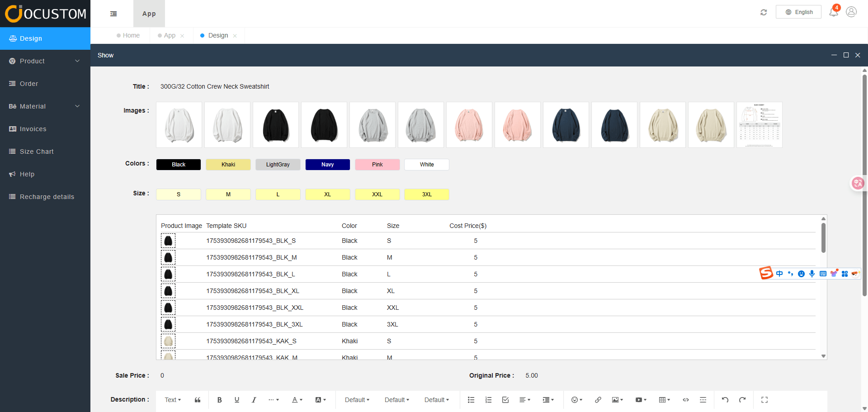The image size is (868, 412).
Task: Click the English language button
Action: click(x=798, y=12)
